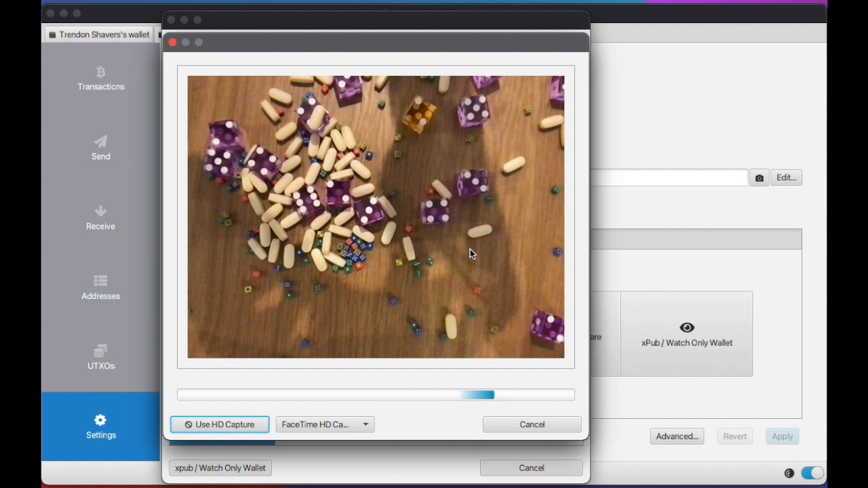Open the UTXOs tab
Image resolution: width=868 pixels, height=488 pixels.
(100, 357)
